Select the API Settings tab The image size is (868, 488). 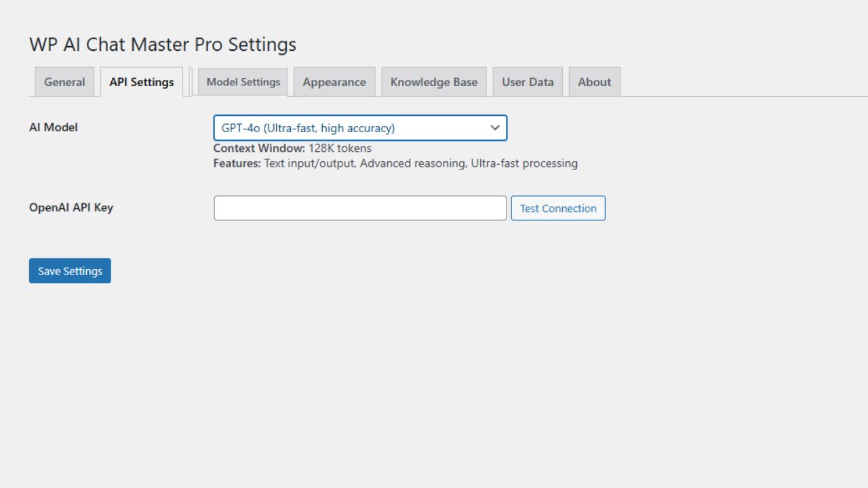click(142, 82)
